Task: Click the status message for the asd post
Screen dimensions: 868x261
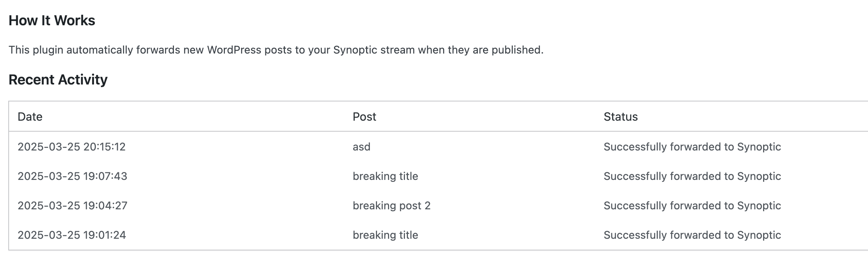Action: 692,147
